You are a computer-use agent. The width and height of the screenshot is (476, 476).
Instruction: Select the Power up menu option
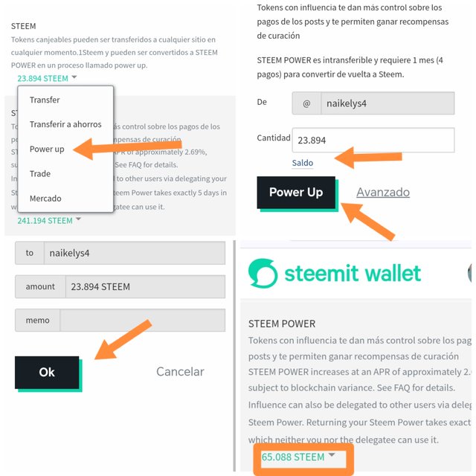(x=47, y=149)
